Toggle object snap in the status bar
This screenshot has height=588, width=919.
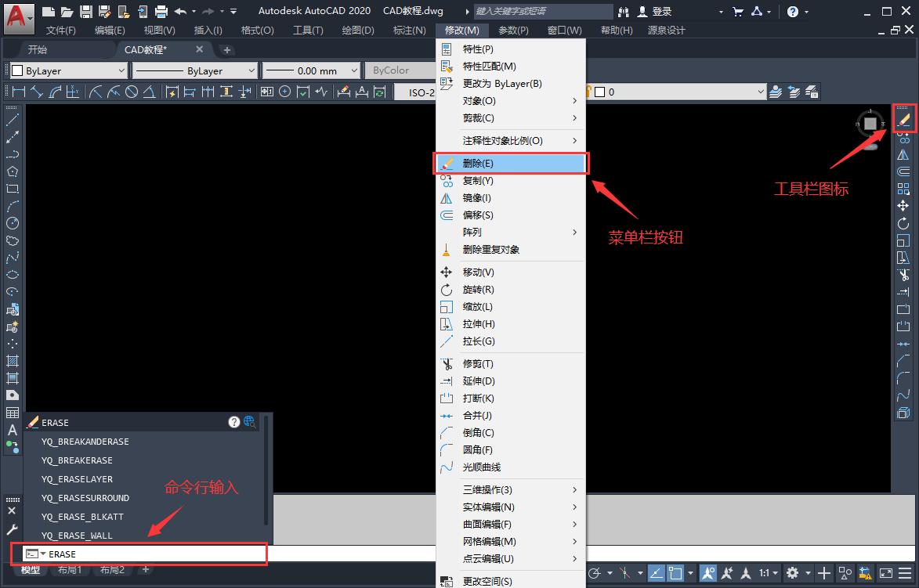click(675, 573)
